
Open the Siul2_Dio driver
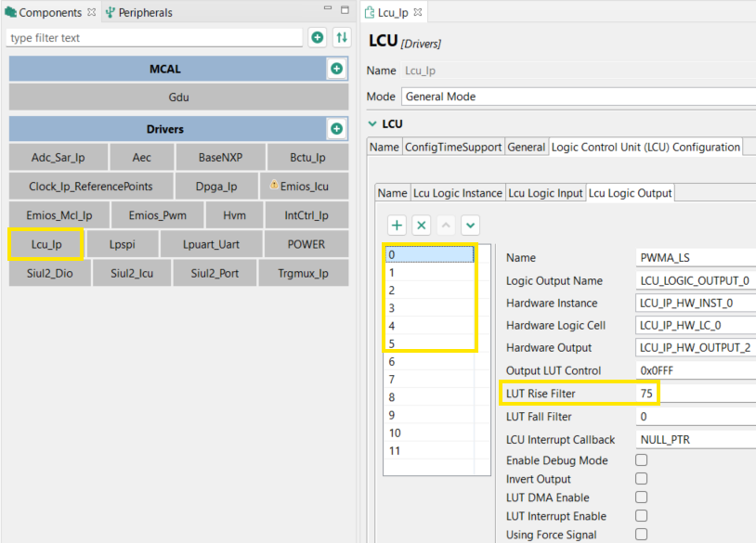tap(49, 273)
